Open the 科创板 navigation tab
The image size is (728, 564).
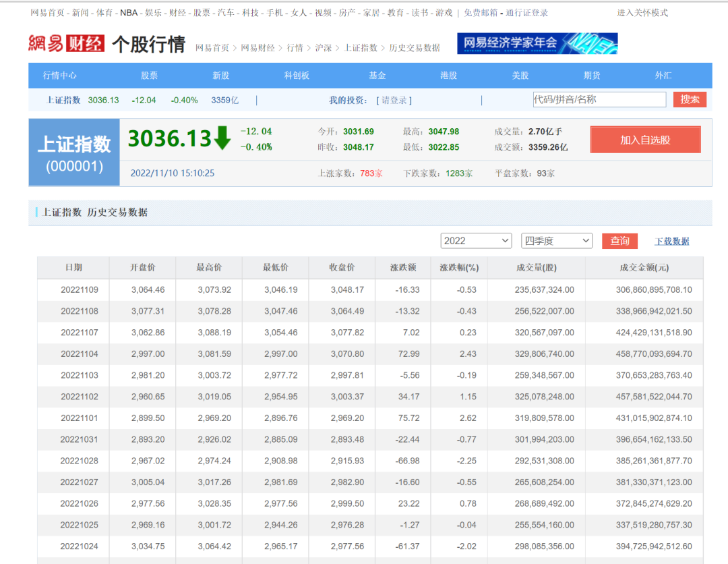click(297, 76)
